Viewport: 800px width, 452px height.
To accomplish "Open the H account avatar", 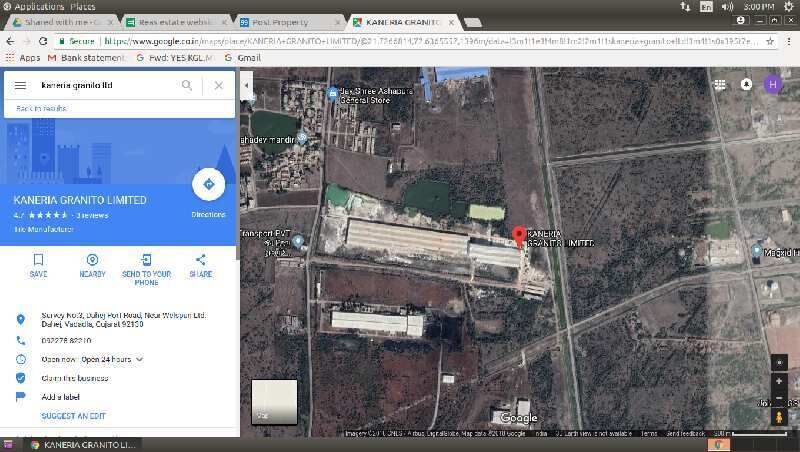I will point(773,84).
